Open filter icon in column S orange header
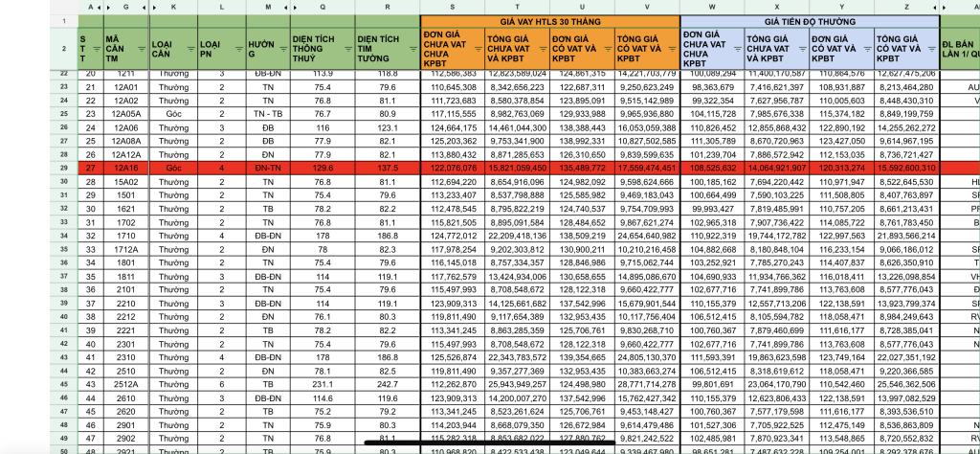 [x=478, y=49]
